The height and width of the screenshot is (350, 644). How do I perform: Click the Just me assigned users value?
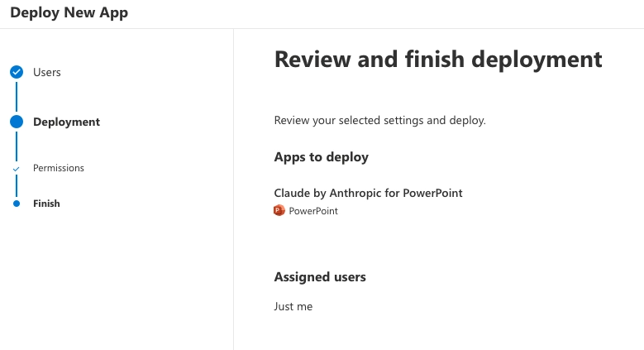click(293, 307)
